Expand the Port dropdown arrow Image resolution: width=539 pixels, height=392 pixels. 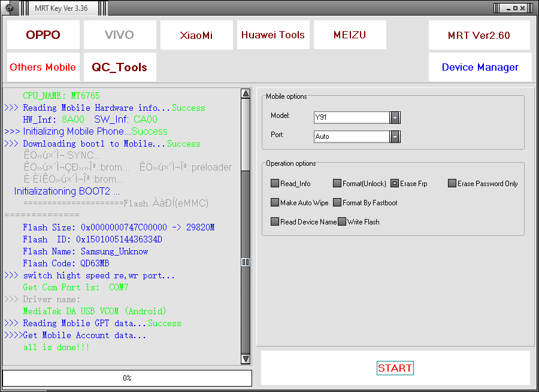click(395, 136)
